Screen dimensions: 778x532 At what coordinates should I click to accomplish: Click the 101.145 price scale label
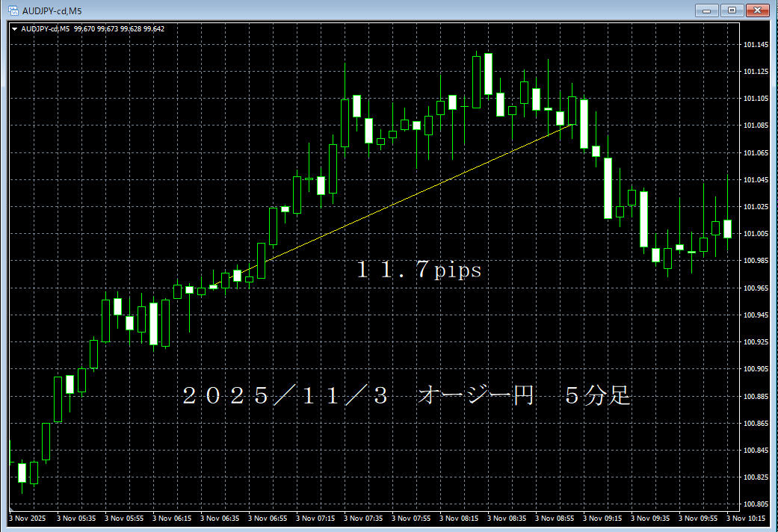(x=756, y=45)
